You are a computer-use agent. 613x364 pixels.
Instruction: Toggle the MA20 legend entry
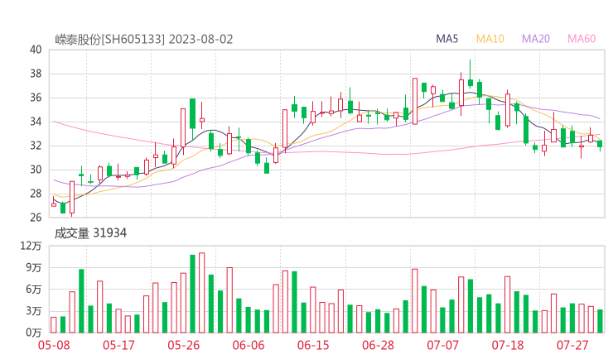coord(536,39)
